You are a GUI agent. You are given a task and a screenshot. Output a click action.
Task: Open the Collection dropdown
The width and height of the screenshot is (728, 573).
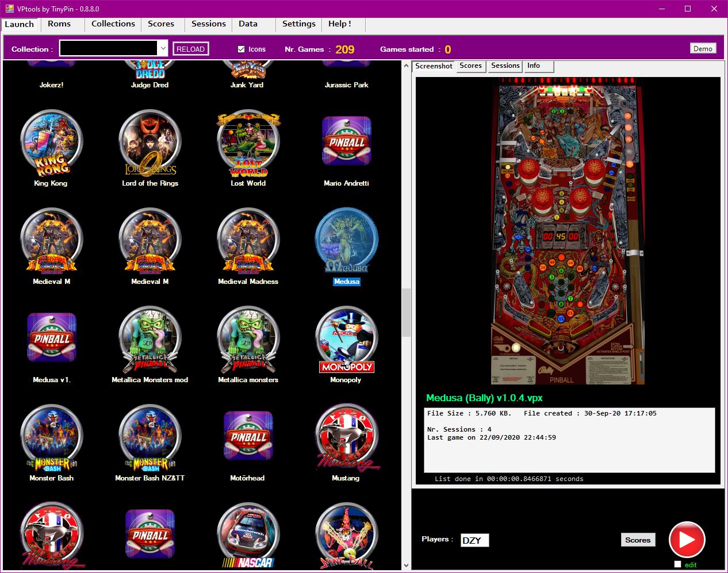click(163, 49)
